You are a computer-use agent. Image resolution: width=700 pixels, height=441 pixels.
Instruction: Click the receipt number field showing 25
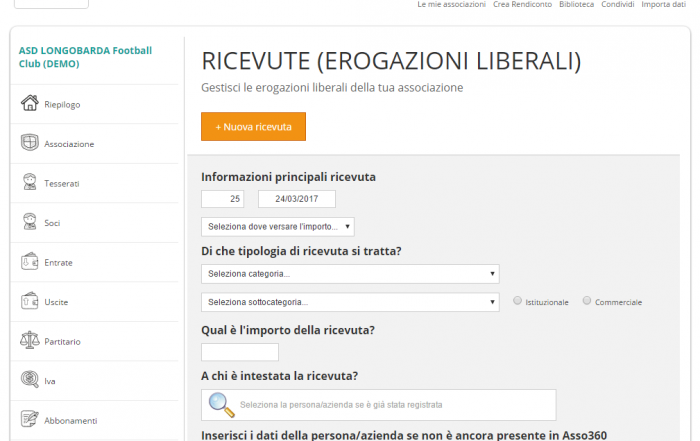click(222, 199)
